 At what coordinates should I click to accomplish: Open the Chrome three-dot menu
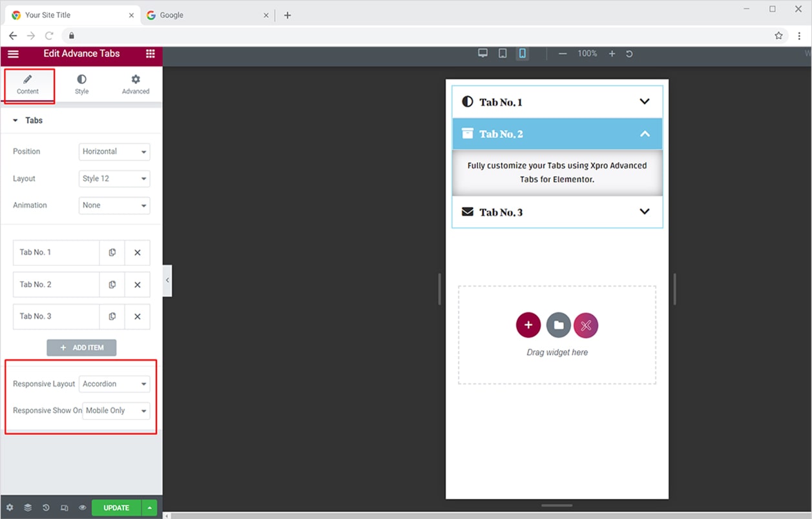point(800,36)
